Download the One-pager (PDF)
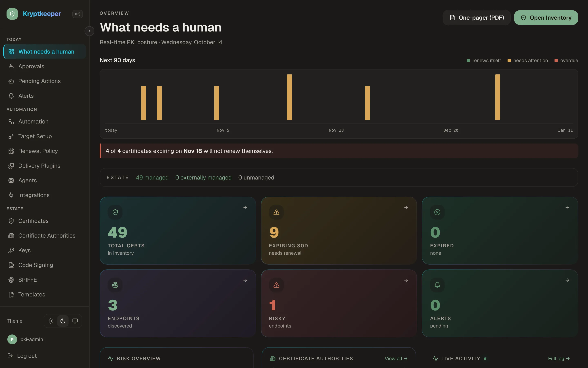 [x=477, y=18]
